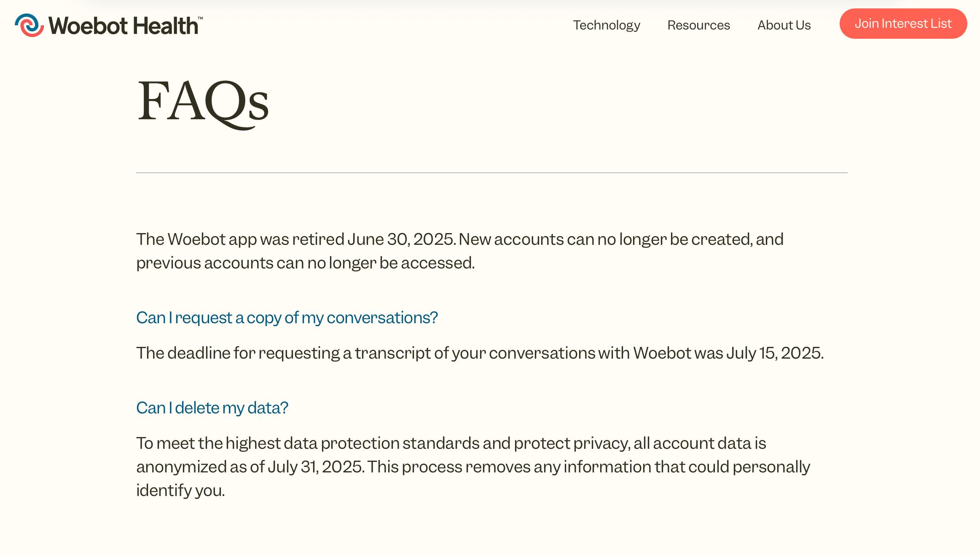The height and width of the screenshot is (555, 980).
Task: Expand the 'request a copy of my conversations' question
Action: click(x=287, y=318)
